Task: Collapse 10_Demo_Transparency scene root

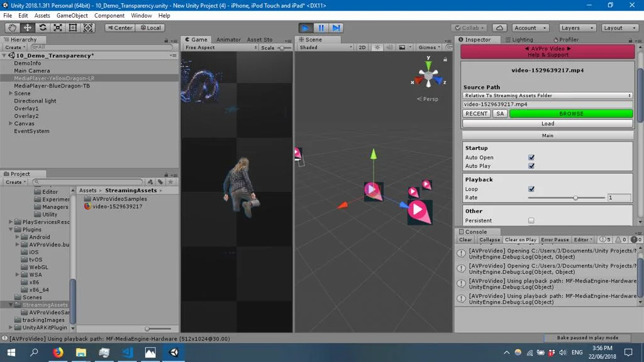Action: [4, 55]
